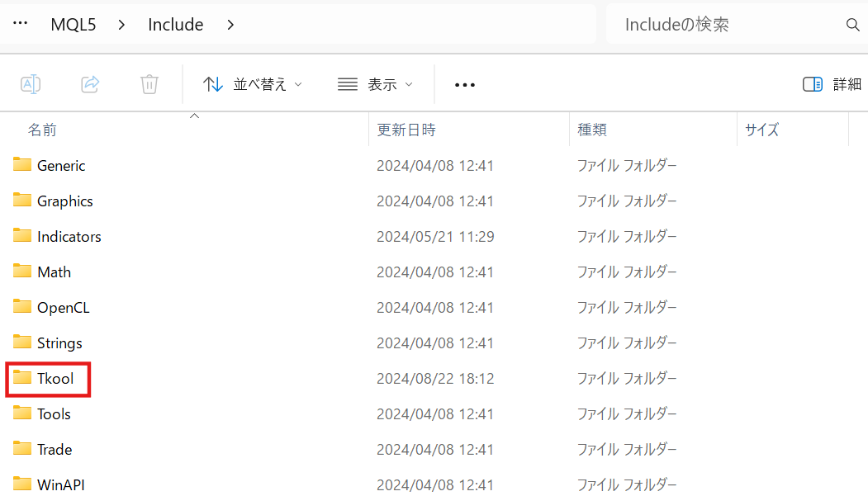Toggle the 詳細 details pane

pyautogui.click(x=832, y=84)
